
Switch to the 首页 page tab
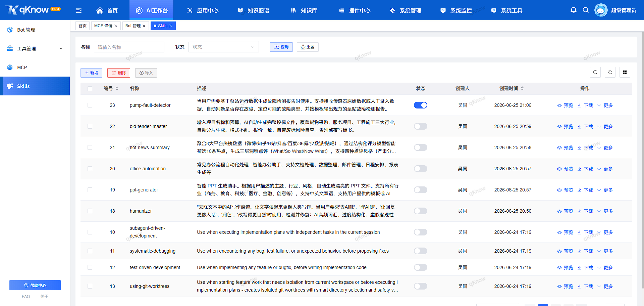pos(83,26)
